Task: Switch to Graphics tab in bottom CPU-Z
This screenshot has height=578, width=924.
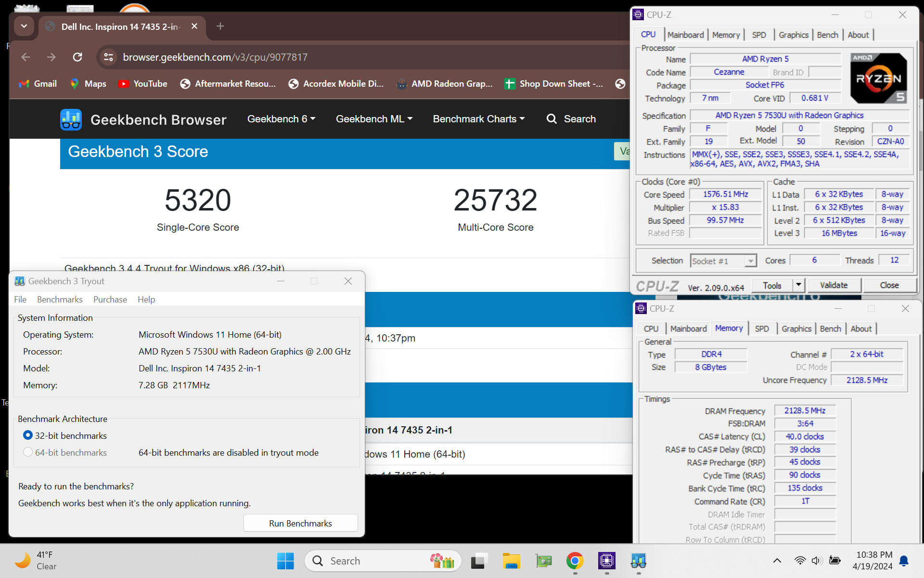Action: (796, 328)
